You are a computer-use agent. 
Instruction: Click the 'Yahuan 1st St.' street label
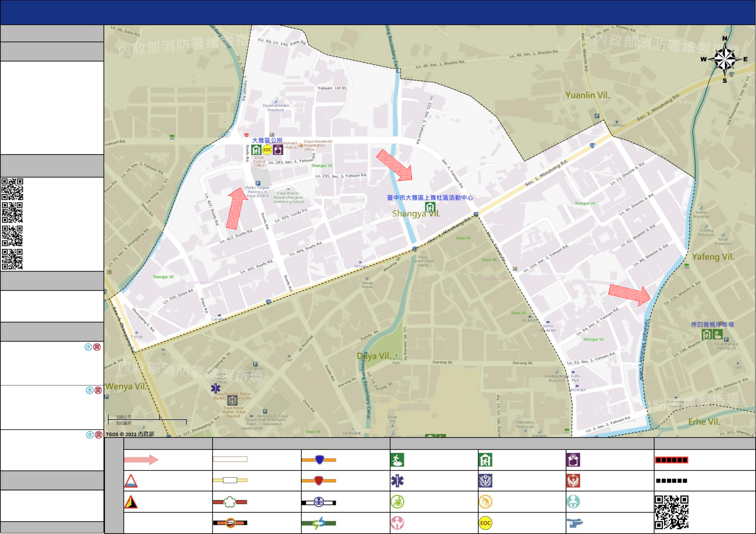pos(332,88)
